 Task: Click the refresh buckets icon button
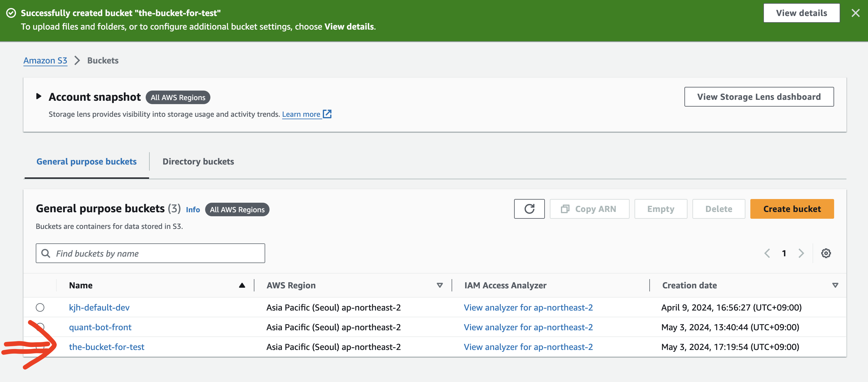[529, 209]
